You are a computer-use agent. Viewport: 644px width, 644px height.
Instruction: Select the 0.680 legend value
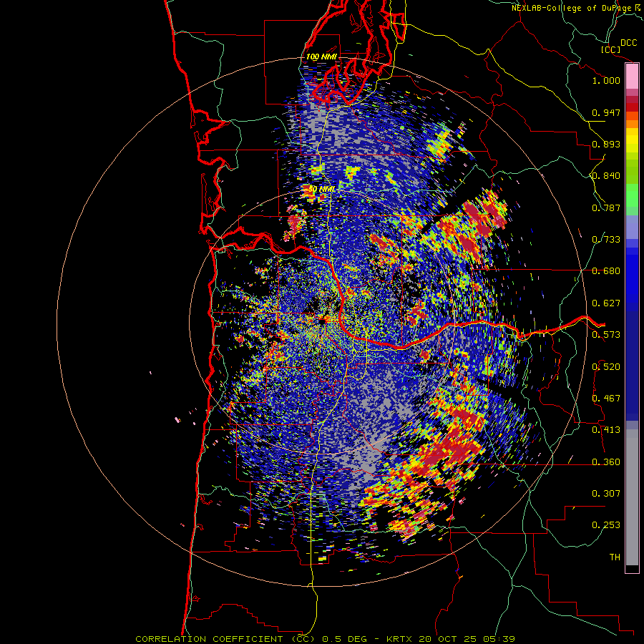[606, 271]
